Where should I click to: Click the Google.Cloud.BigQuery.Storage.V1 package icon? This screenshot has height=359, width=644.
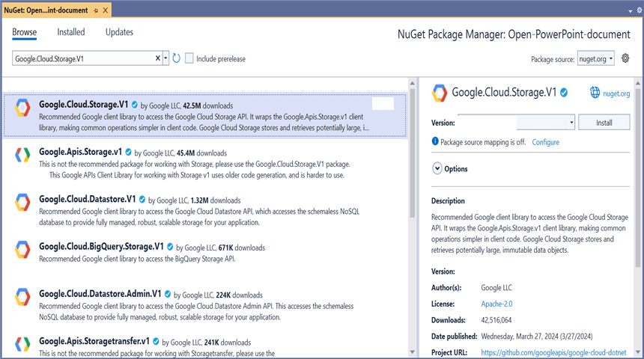pos(22,250)
